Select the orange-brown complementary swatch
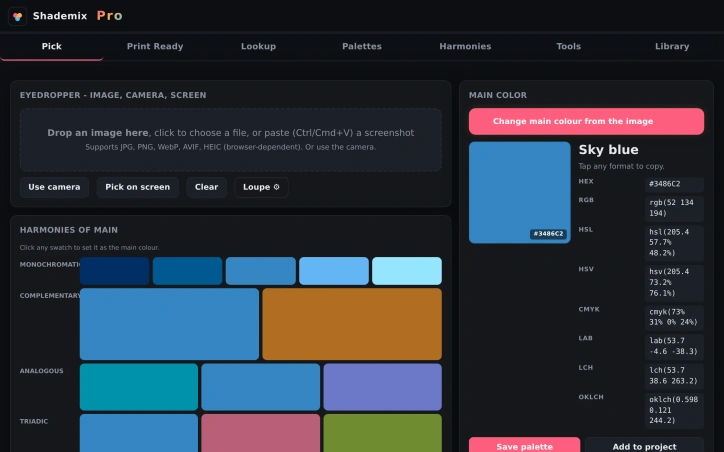Viewport: 724px width, 452px height. [352, 324]
